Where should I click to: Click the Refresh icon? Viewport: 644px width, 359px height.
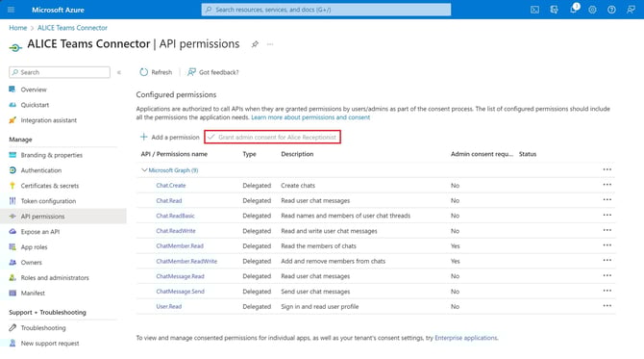144,72
